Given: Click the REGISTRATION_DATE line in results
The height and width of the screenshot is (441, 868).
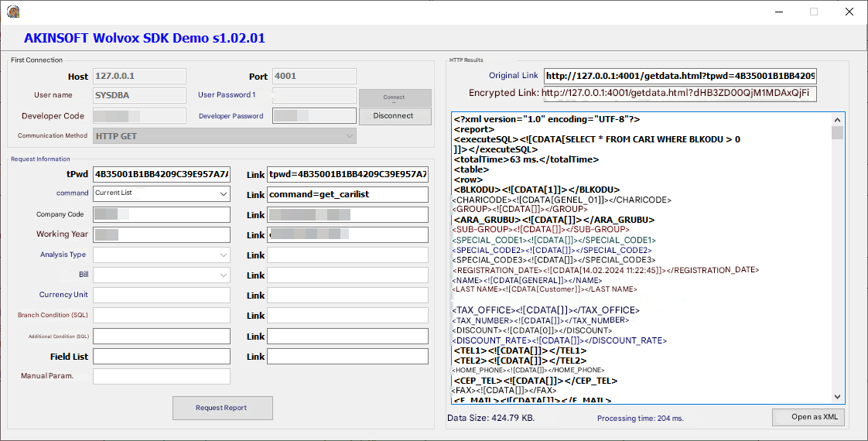Looking at the screenshot, I should click(606, 270).
